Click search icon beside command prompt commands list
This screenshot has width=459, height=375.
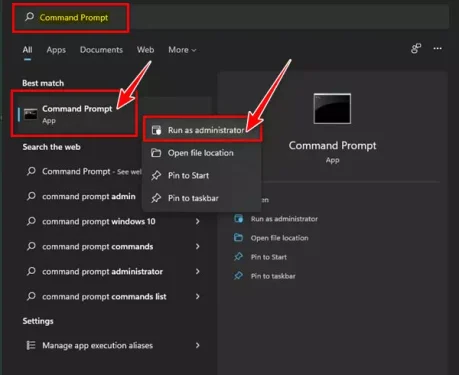coord(31,296)
